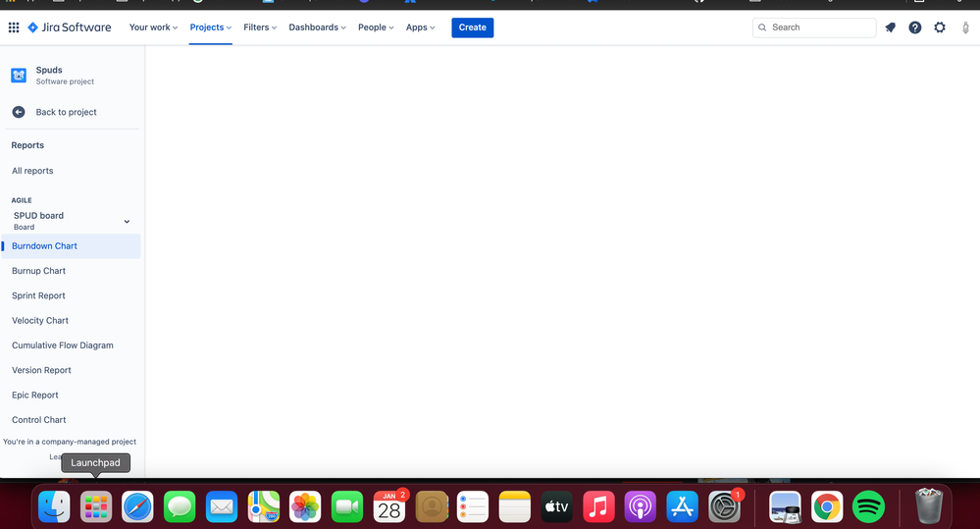Open Apple TV from the dock
Screen dimensions: 980x529
[x=557, y=506]
